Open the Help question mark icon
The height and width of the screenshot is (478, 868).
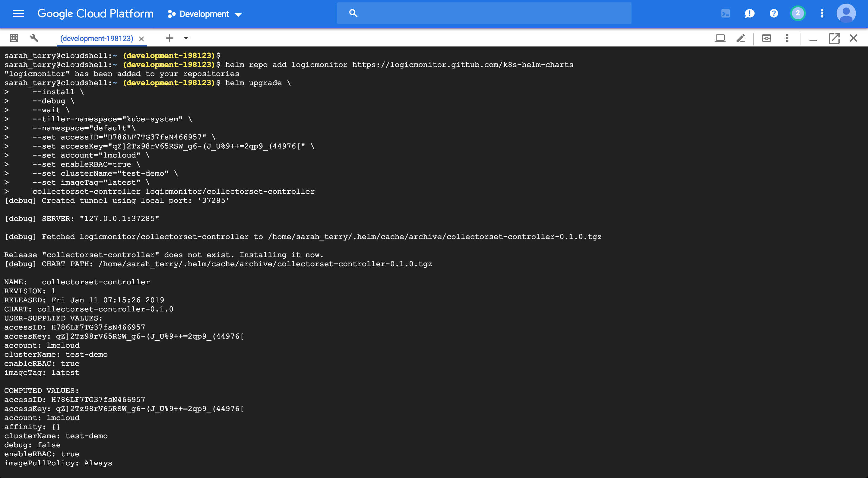(774, 14)
